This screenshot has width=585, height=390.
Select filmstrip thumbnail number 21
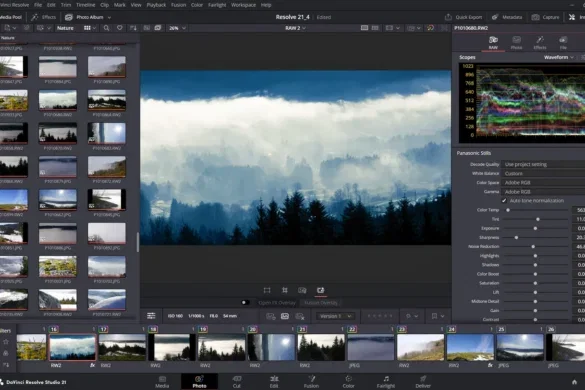click(321, 347)
